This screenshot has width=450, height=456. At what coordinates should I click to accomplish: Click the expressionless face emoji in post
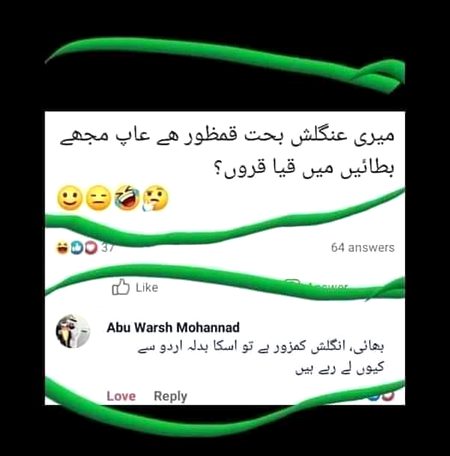point(98,198)
